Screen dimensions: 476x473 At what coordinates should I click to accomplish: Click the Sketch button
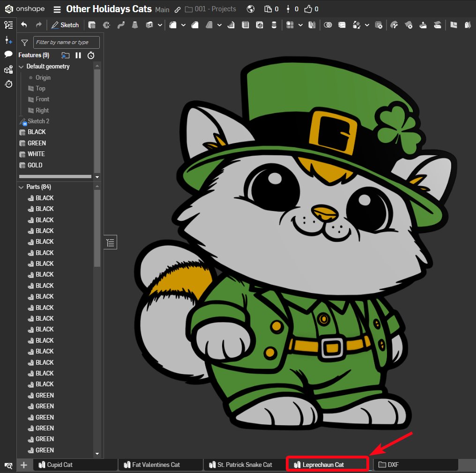(65, 25)
